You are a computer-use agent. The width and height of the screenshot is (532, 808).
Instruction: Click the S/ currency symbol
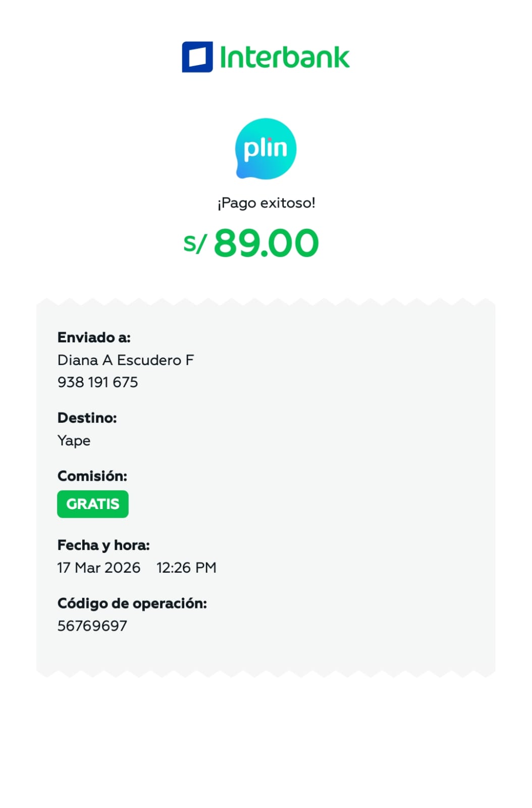click(x=195, y=244)
